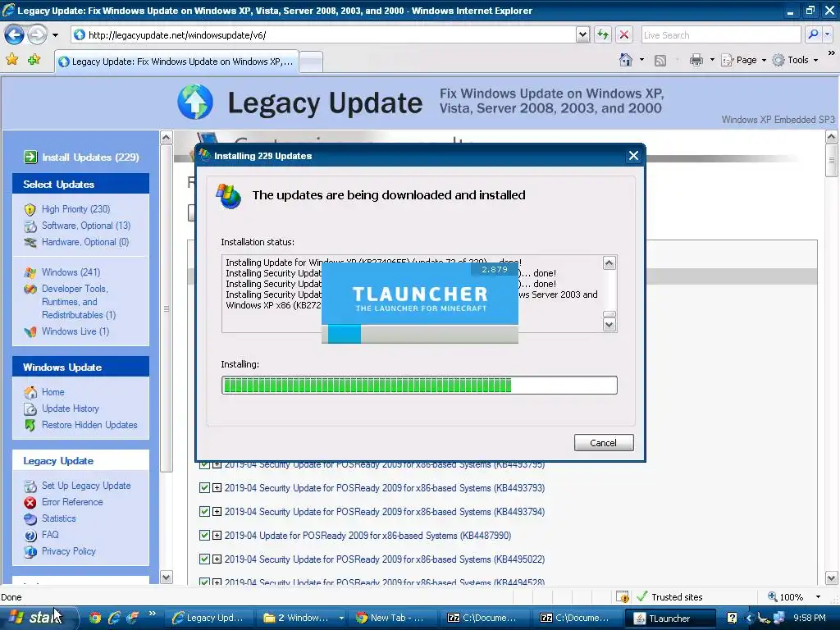
Task: Click the TLauncher splash loading bar
Action: click(419, 335)
